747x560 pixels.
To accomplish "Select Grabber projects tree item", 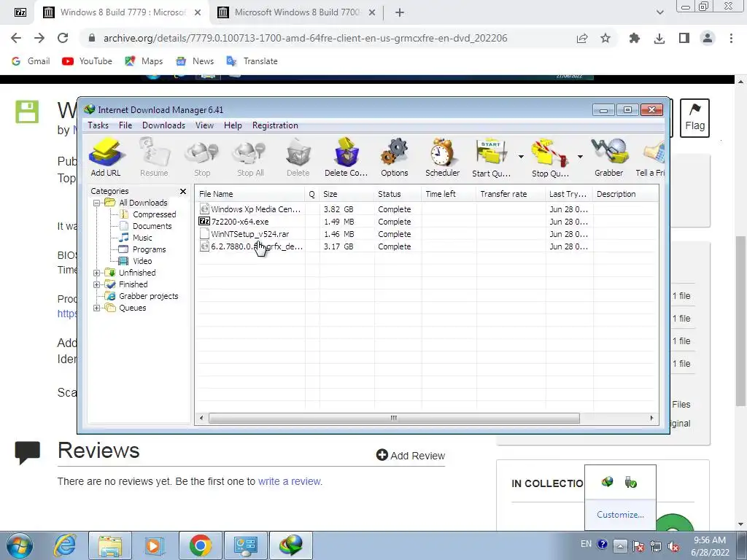I will (148, 296).
